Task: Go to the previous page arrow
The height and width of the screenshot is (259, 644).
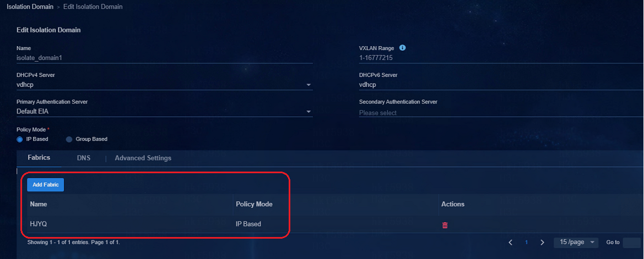Action: 511,242
